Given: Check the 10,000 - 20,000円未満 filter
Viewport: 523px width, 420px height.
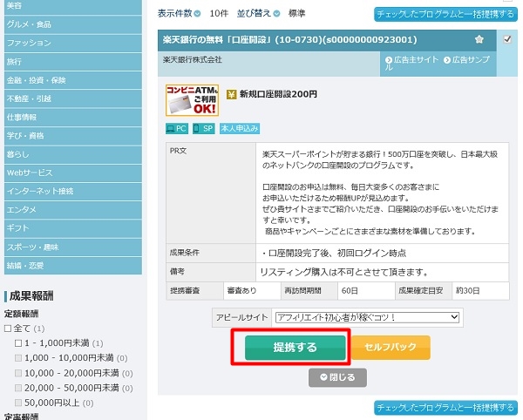Looking at the screenshot, I should click(18, 373).
